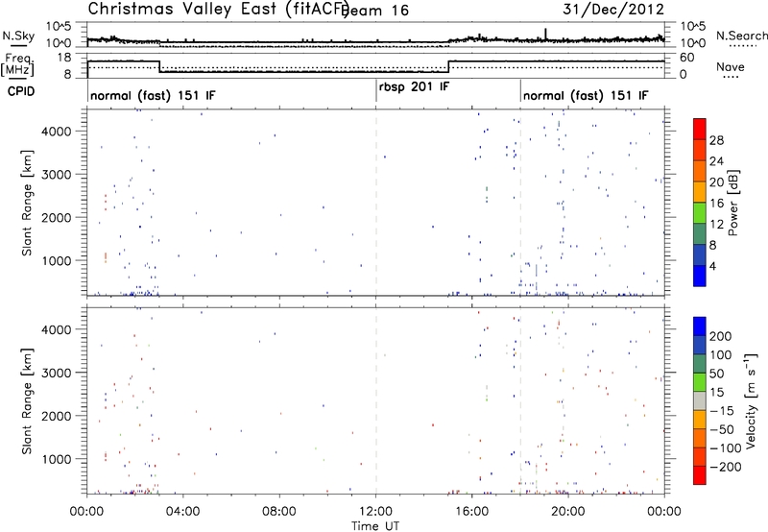Click the '04:00' time axis tick label
The height and width of the screenshot is (532, 768).
tap(183, 512)
